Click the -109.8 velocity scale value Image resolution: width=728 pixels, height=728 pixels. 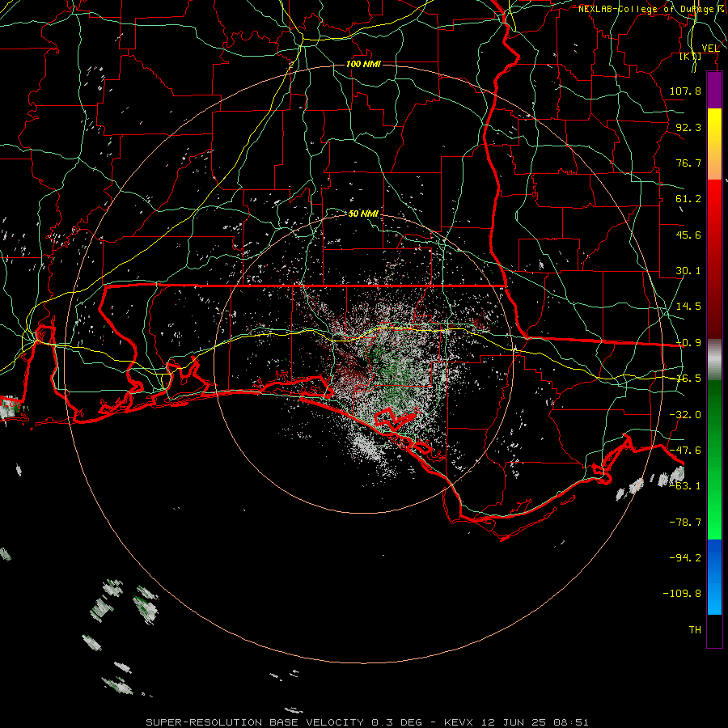pyautogui.click(x=682, y=594)
